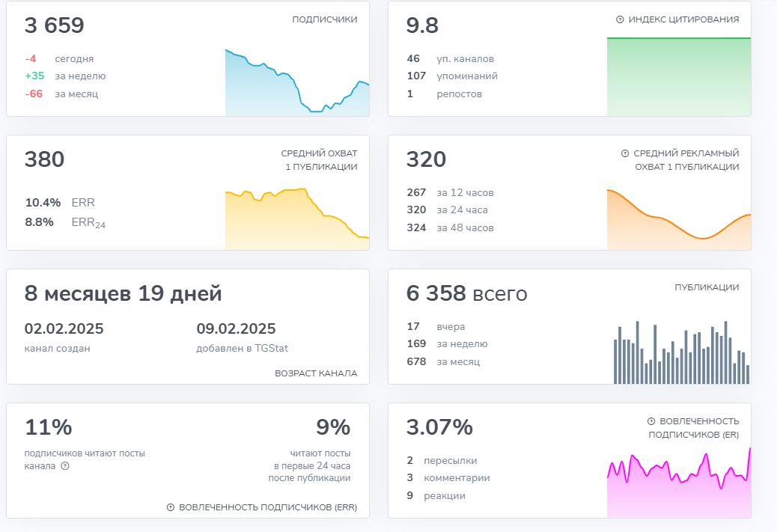The width and height of the screenshot is (777, 532).
Task: Click help icon beside Индекс цитирования
Action: coord(620,19)
